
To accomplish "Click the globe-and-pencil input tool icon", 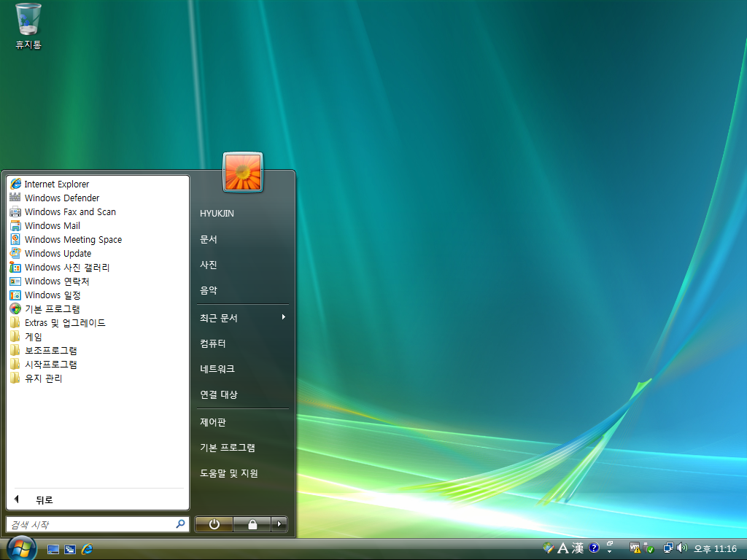I will (x=549, y=548).
